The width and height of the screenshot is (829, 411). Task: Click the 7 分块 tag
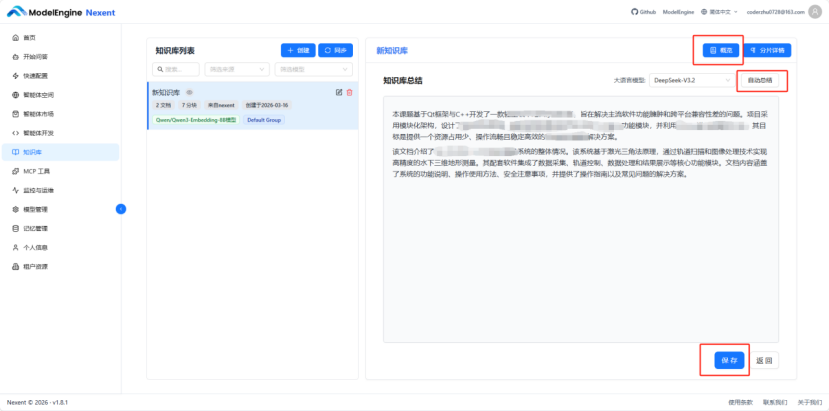tap(189, 105)
